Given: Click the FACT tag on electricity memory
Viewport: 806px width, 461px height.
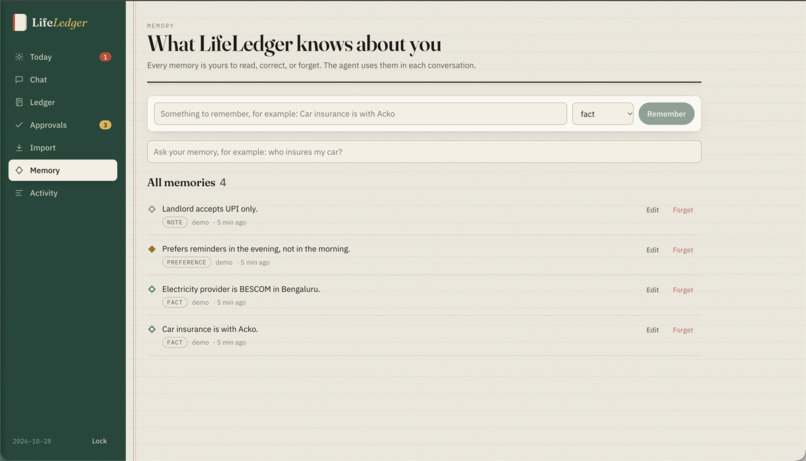Looking at the screenshot, I should tap(175, 302).
